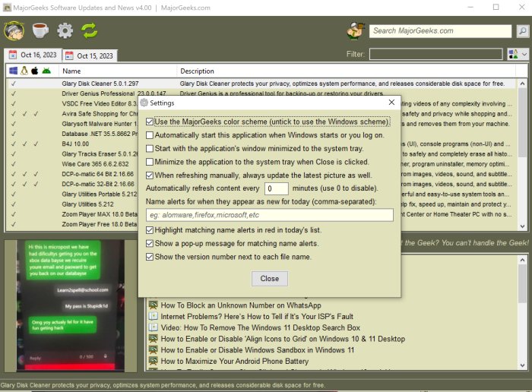
Task: Click the soldier mascot icon beside the search box
Action: click(x=355, y=31)
